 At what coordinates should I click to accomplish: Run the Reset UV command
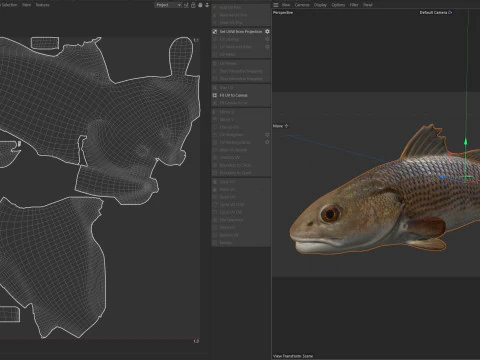point(227,197)
